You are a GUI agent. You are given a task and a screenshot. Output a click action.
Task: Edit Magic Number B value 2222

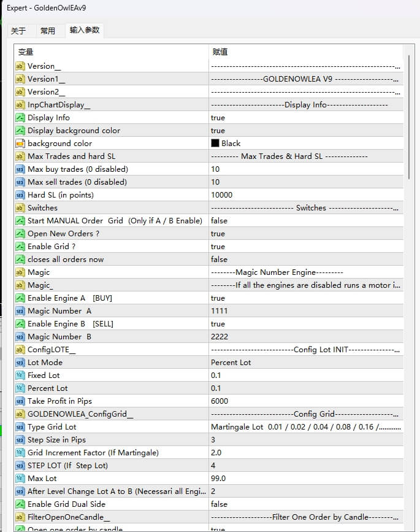[306, 337]
